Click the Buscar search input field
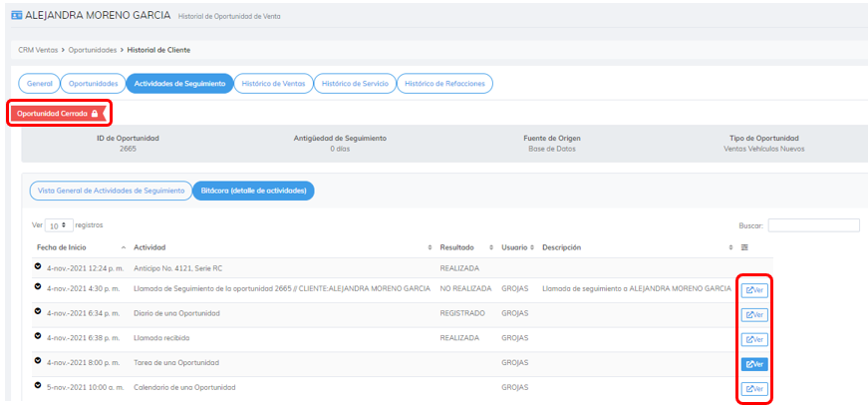Image resolution: width=868 pixels, height=408 pixels. click(813, 225)
